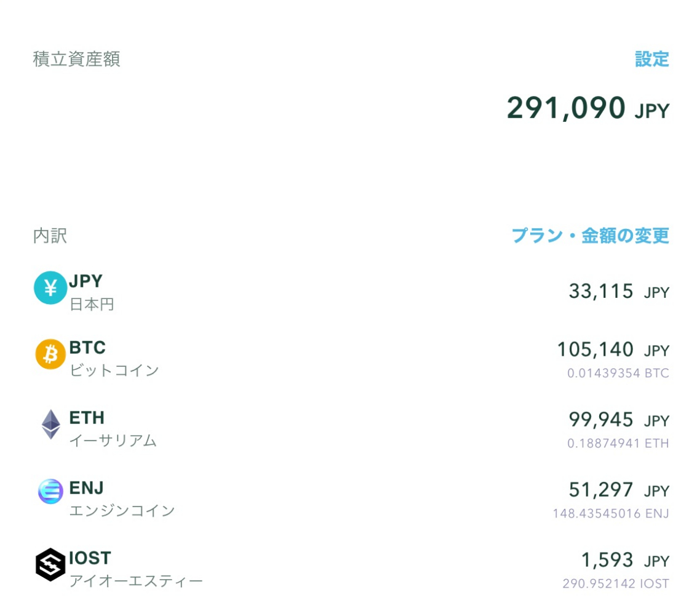Select the ETH イーサリアム label
697x616 pixels.
pos(113,428)
